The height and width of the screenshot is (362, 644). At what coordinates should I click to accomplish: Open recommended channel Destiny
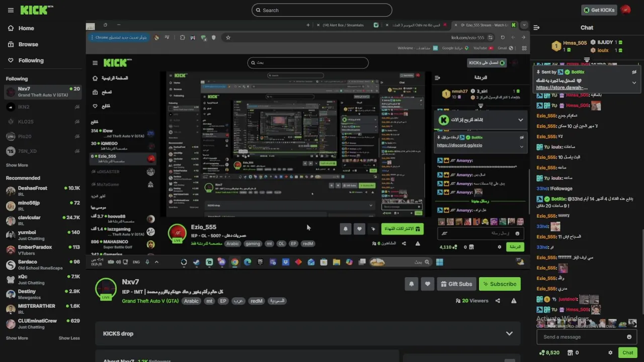tap(43, 294)
